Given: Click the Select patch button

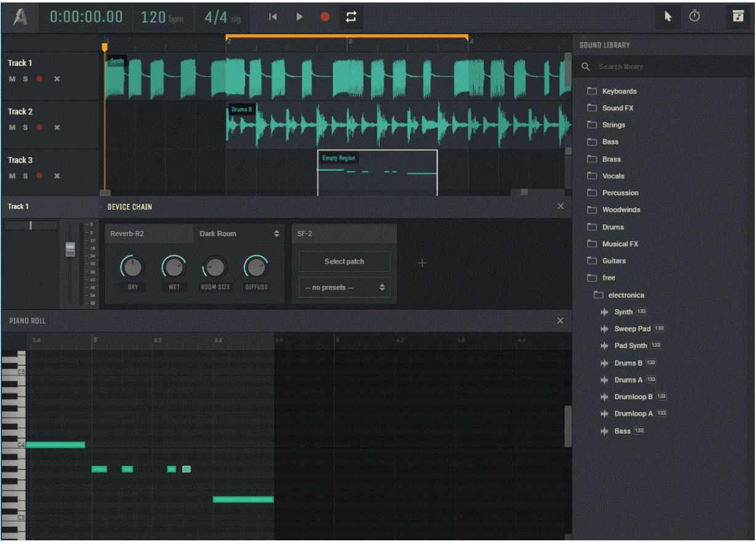Looking at the screenshot, I should pos(344,261).
